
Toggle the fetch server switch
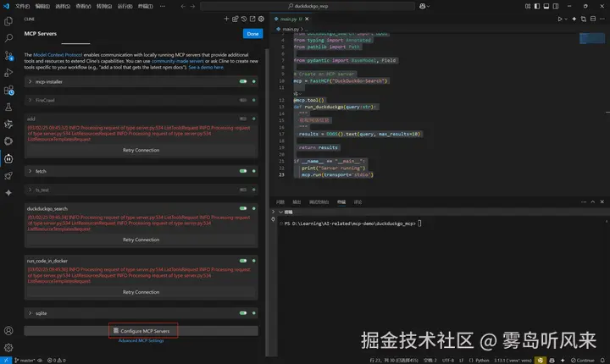(243, 171)
